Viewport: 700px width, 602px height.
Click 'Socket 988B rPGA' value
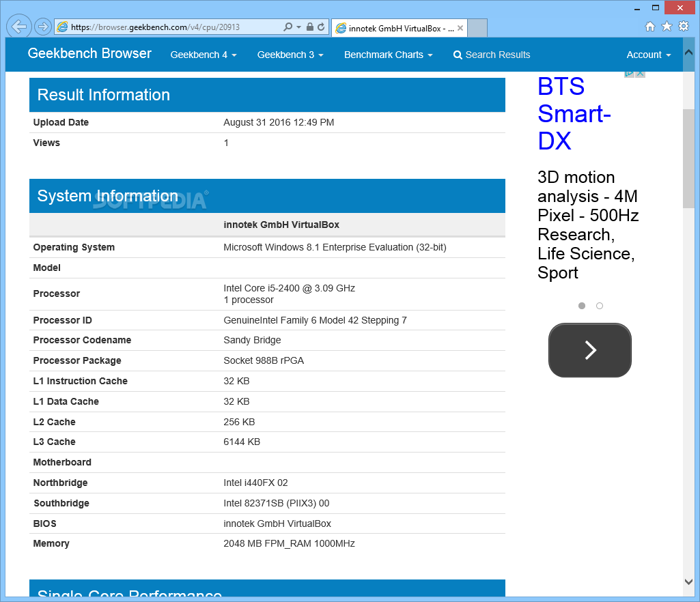[264, 360]
